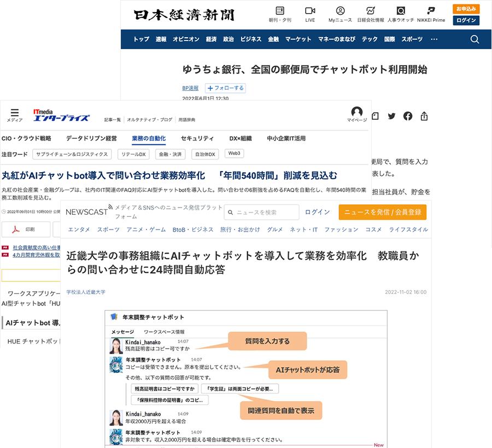The image size is (492, 448).
Task: Open the マネーのまなび tab in Nikkei navigation
Action: click(337, 39)
